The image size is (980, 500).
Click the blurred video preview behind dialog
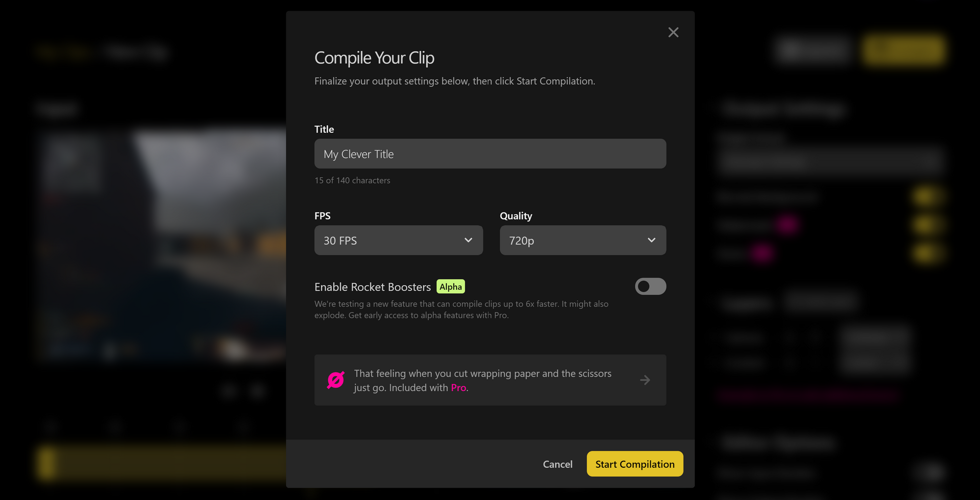pyautogui.click(x=162, y=245)
